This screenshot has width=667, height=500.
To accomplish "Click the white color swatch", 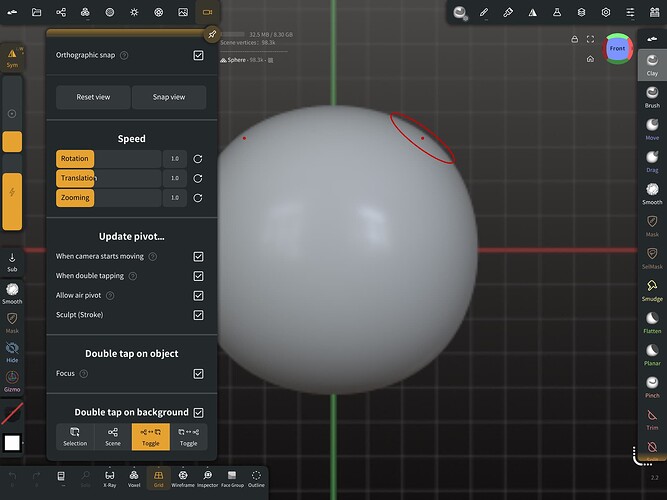I will pos(12,443).
